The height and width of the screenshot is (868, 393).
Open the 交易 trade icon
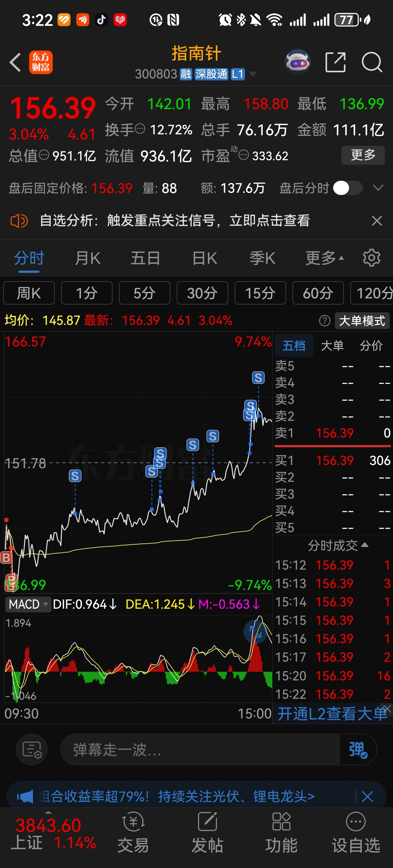click(x=133, y=822)
